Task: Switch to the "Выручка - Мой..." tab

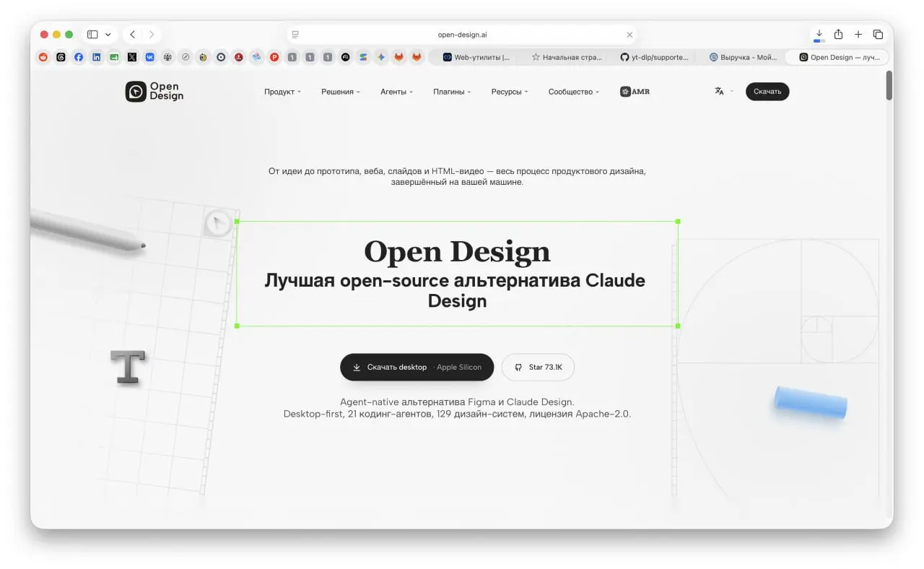Action: click(x=742, y=57)
